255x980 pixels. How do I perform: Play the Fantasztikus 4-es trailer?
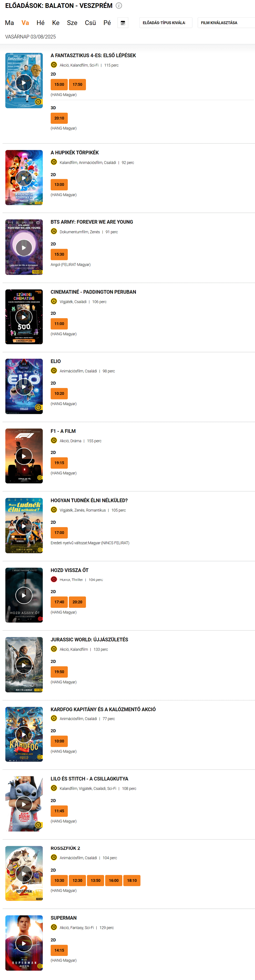coord(24,83)
